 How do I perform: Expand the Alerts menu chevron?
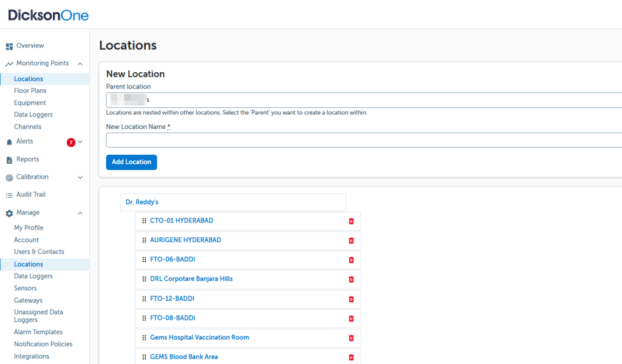point(80,142)
